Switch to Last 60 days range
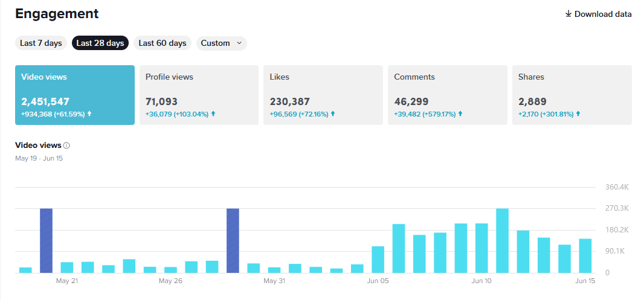 (162, 43)
